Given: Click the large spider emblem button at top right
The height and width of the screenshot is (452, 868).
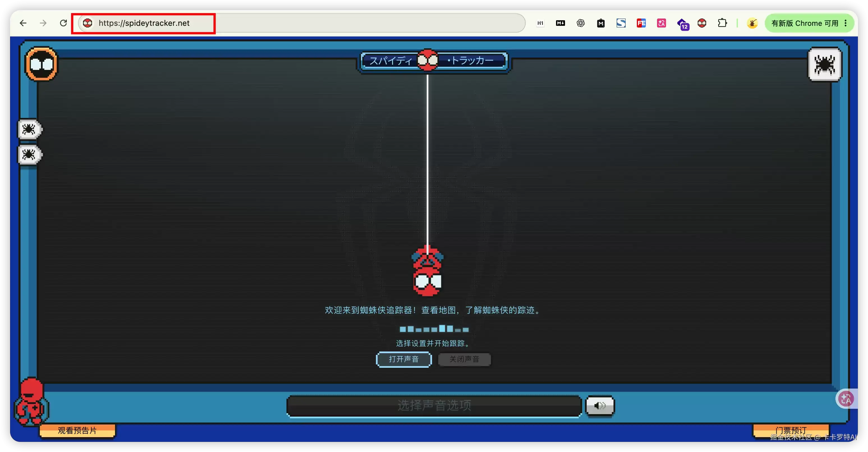Looking at the screenshot, I should tap(825, 64).
